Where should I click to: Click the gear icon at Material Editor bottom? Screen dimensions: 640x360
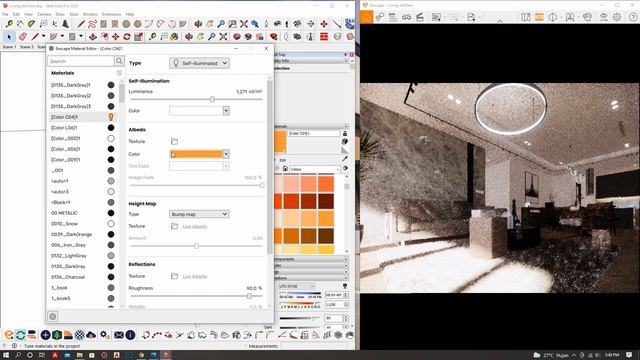click(53, 316)
